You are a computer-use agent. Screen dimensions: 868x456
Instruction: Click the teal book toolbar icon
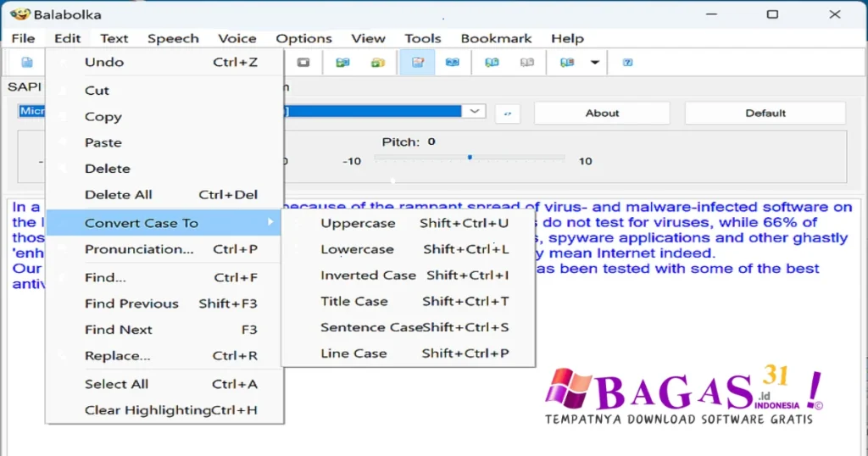tap(342, 62)
